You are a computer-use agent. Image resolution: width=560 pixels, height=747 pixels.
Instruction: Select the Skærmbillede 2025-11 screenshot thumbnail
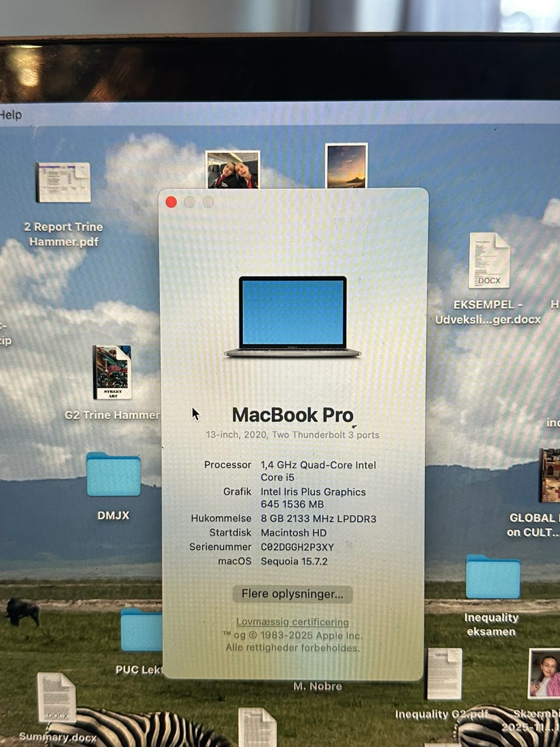tap(544, 673)
